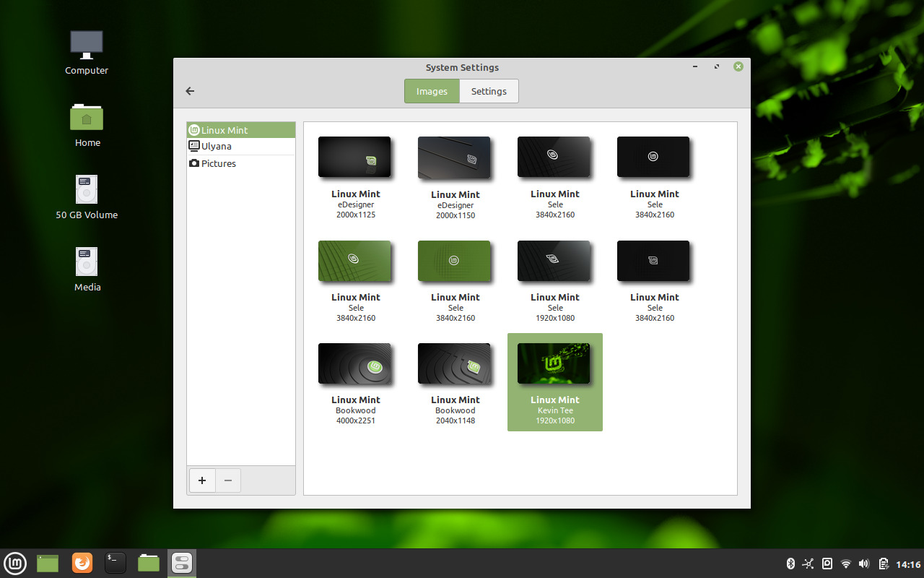Click the System Settings taskbar button
924x578 pixels.
182,563
